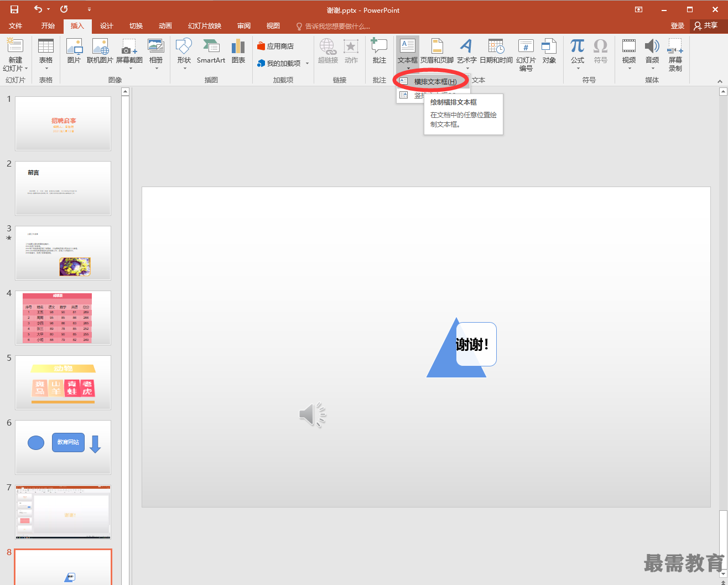Select slide 3 thumbnail with flower photo
The height and width of the screenshot is (585, 728).
[63, 253]
